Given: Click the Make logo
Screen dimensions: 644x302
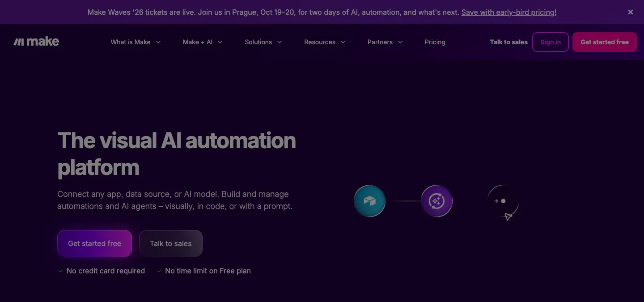Looking at the screenshot, I should tap(36, 42).
